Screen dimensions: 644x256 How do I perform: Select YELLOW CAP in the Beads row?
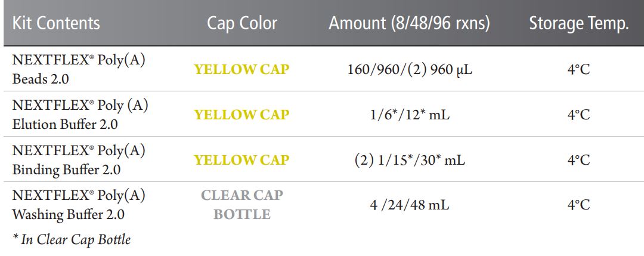point(241,69)
